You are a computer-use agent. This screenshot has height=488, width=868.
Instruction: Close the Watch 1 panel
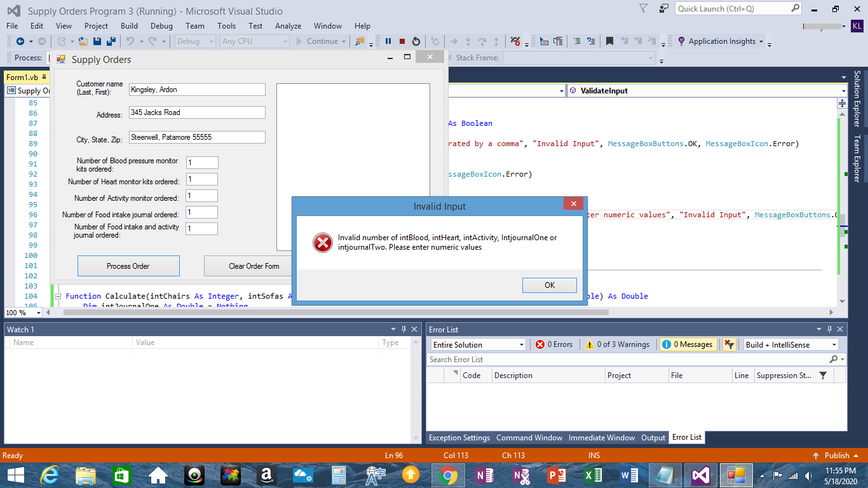pos(414,329)
